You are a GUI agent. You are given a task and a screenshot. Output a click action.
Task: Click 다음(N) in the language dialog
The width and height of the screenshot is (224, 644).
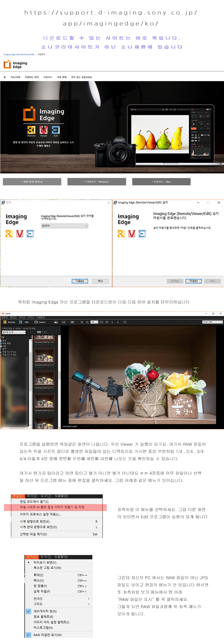point(80,281)
